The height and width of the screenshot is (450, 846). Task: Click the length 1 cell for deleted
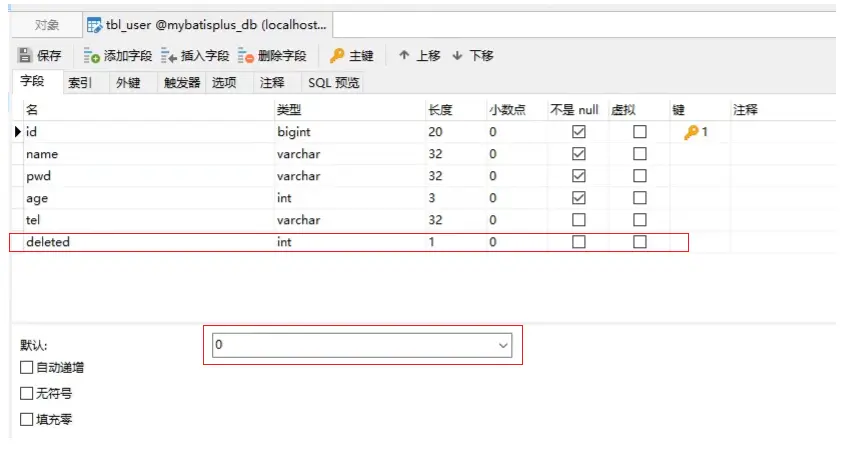pyautogui.click(x=456, y=242)
